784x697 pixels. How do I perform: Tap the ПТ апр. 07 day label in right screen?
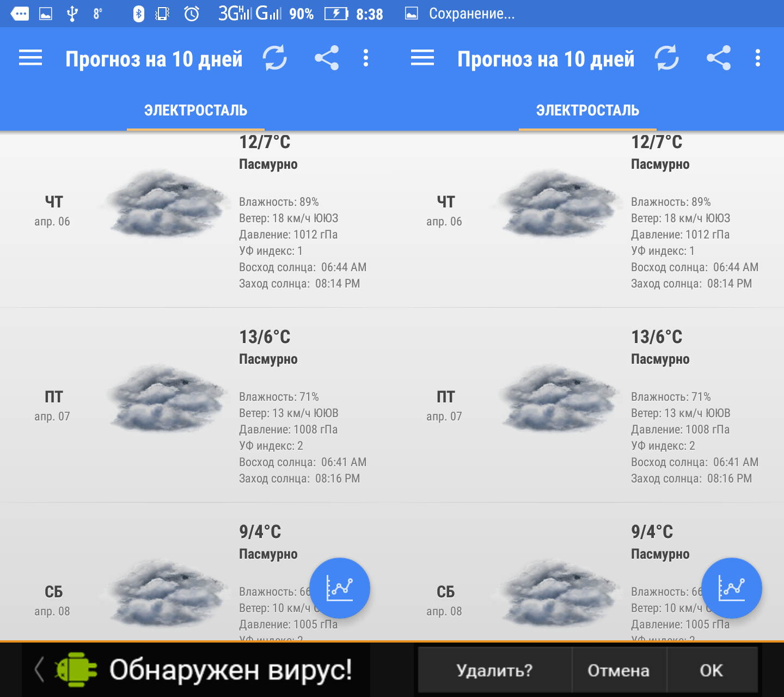coord(444,406)
